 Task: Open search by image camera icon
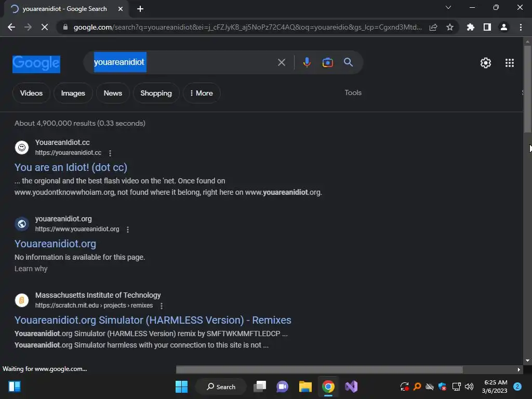pyautogui.click(x=327, y=62)
